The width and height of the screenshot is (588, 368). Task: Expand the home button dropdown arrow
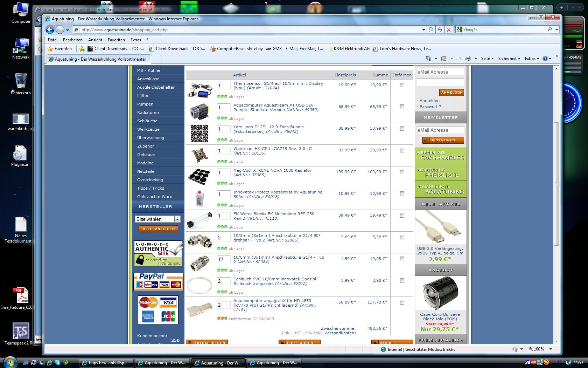pos(436,59)
